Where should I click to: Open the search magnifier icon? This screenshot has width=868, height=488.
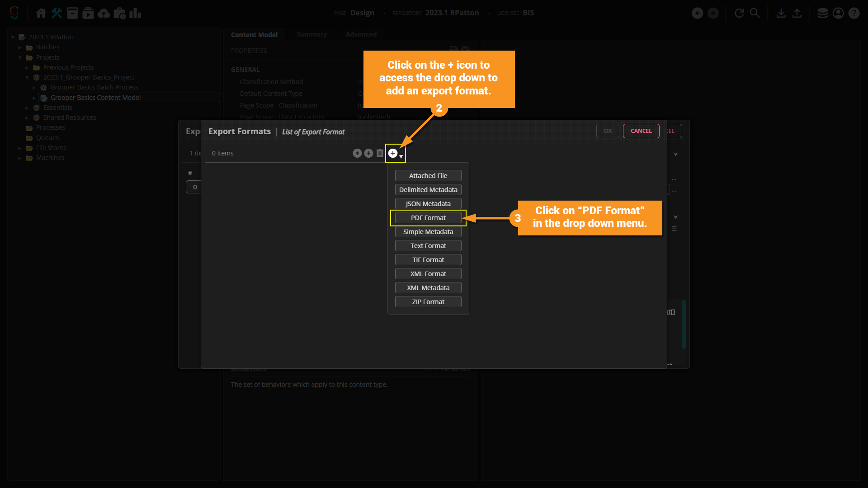point(755,13)
